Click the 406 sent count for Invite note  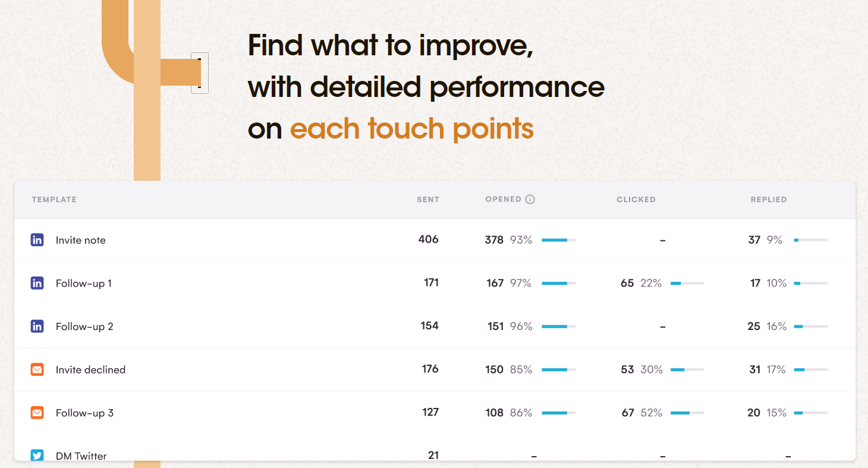(x=429, y=240)
